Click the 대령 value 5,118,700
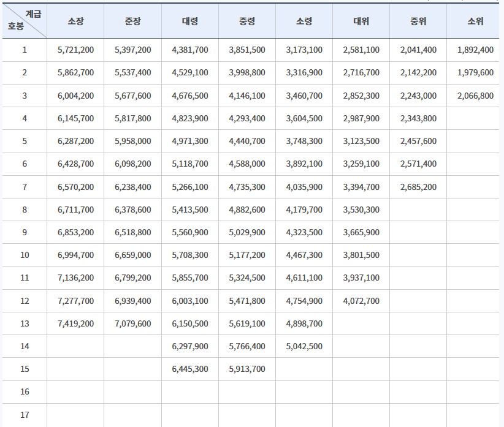Screen dimensions: 504x427 click(x=190, y=164)
